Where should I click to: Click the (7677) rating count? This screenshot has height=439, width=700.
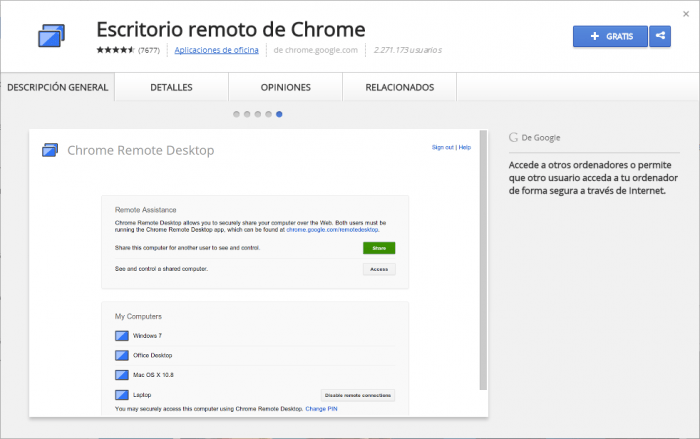pos(149,50)
